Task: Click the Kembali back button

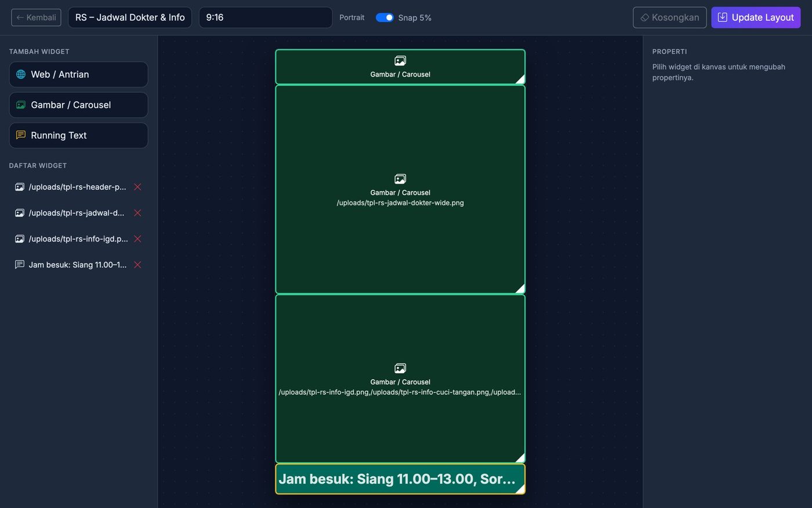Action: click(x=36, y=17)
